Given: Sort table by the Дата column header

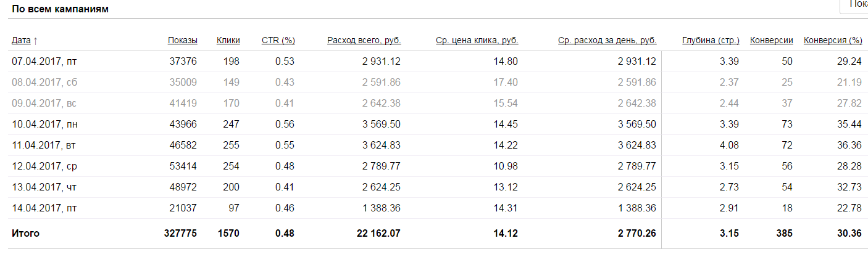Looking at the screenshot, I should (21, 41).
